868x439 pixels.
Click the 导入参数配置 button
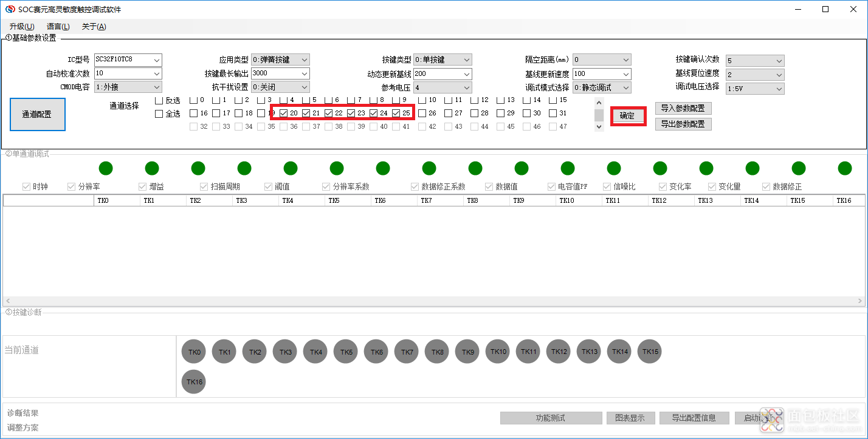[x=683, y=109]
